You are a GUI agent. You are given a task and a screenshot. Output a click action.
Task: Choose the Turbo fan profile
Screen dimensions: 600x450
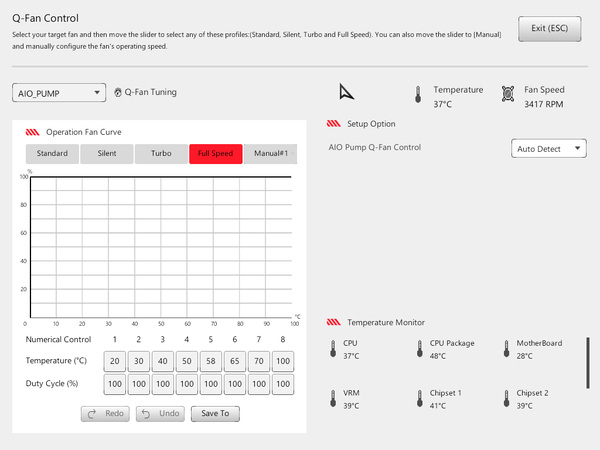161,154
